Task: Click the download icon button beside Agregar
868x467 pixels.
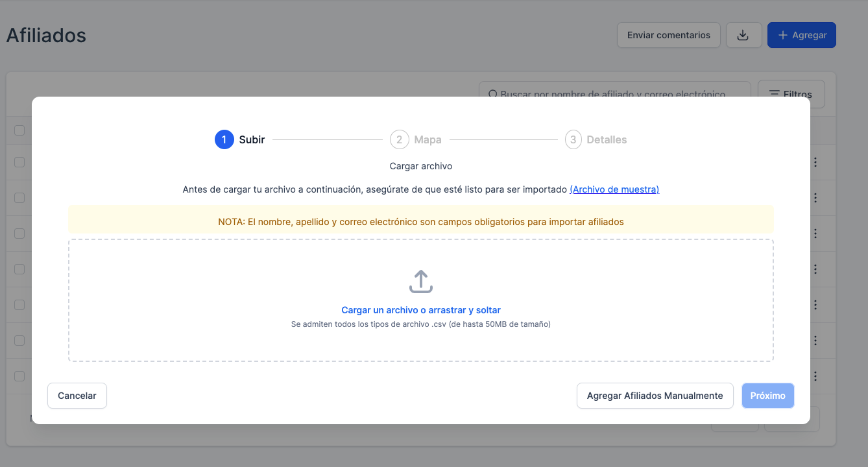Action: click(x=743, y=35)
